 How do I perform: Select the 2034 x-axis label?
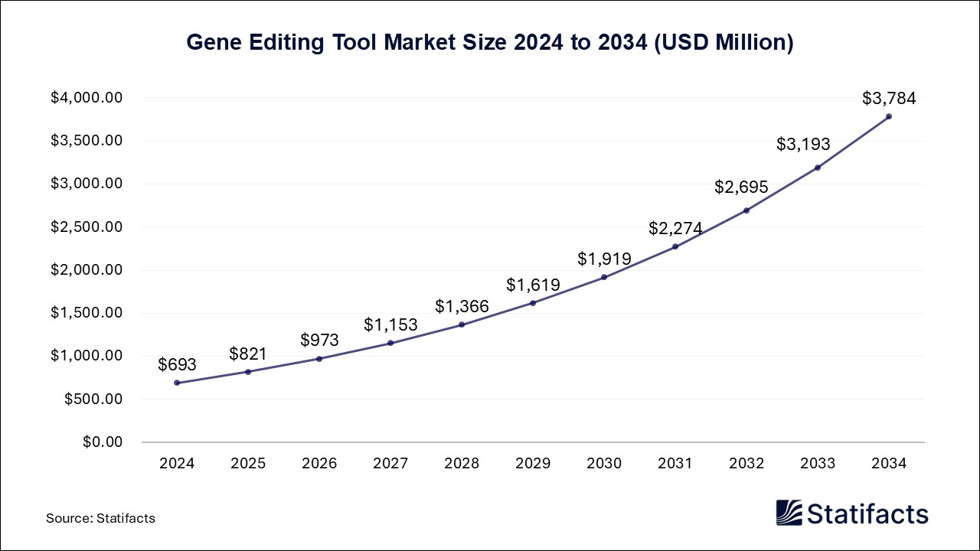889,464
